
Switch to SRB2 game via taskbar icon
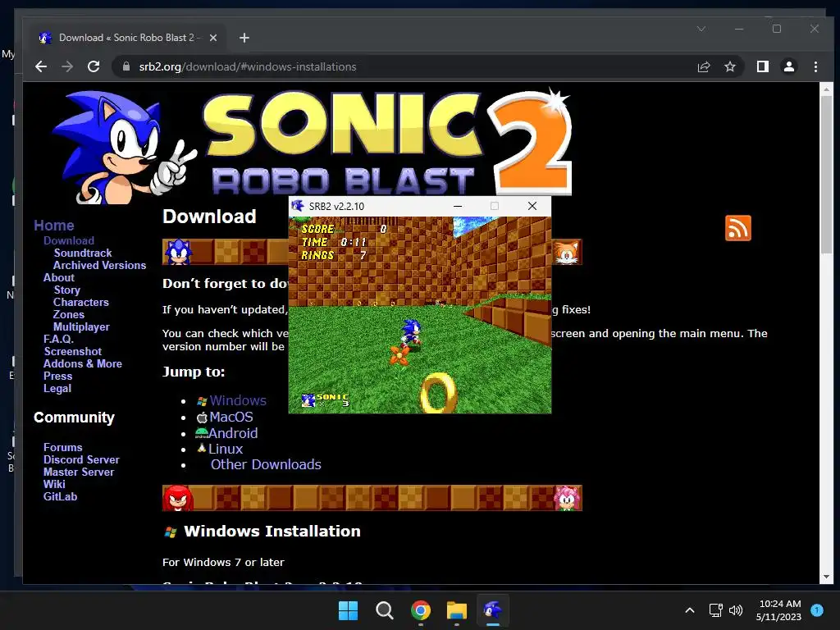[x=493, y=610]
